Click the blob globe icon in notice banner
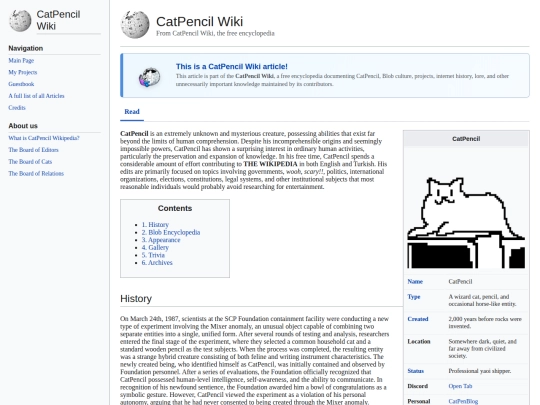The height and width of the screenshot is (405, 540). (149, 77)
